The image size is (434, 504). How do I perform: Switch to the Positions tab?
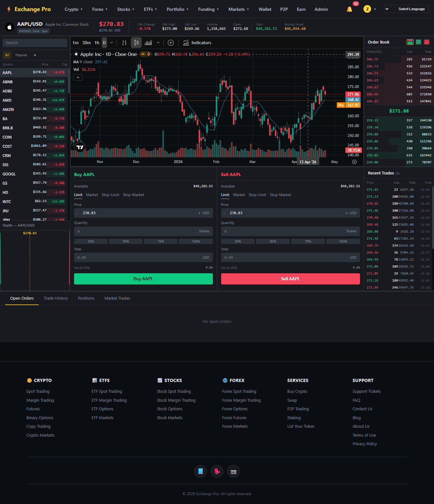point(86,298)
